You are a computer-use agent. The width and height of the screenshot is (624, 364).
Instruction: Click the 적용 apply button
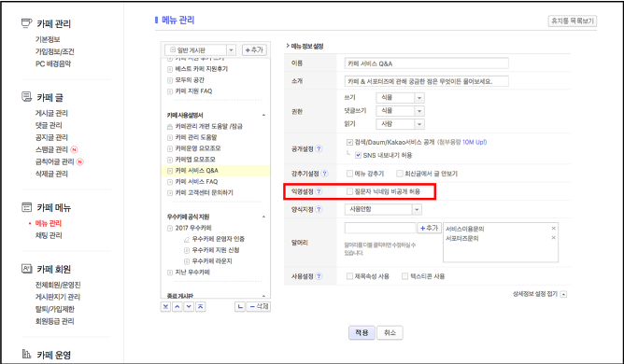[x=362, y=332]
